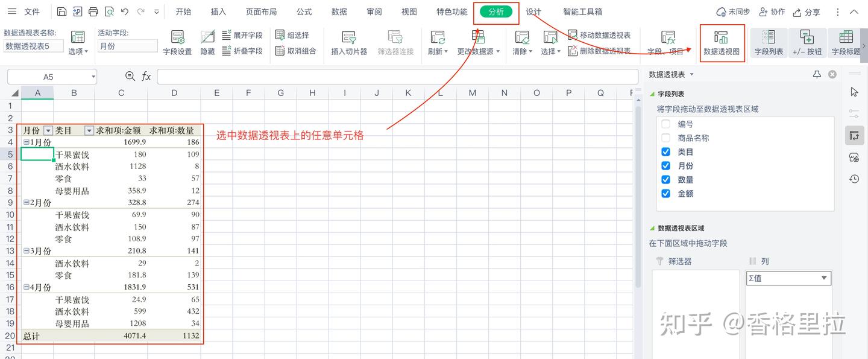The width and height of the screenshot is (868, 359).
Task: Click 展开字段 (Expand Field)
Action: point(242,36)
